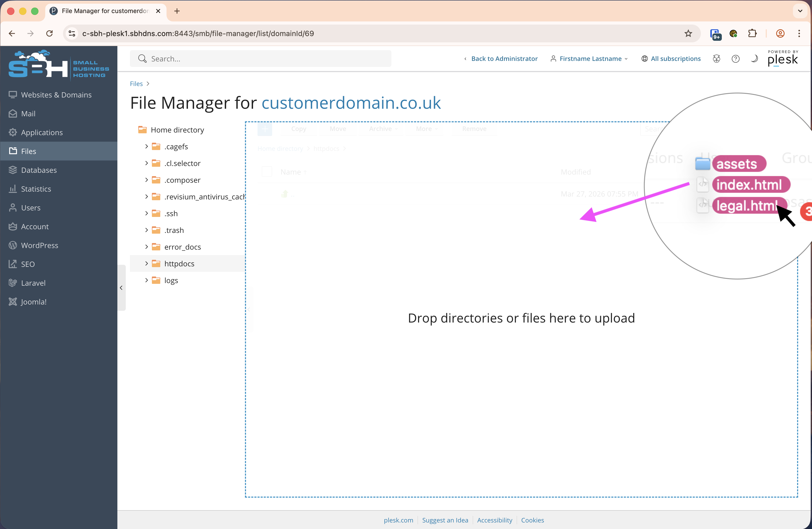
Task: Open Statistics menu item
Action: [36, 189]
